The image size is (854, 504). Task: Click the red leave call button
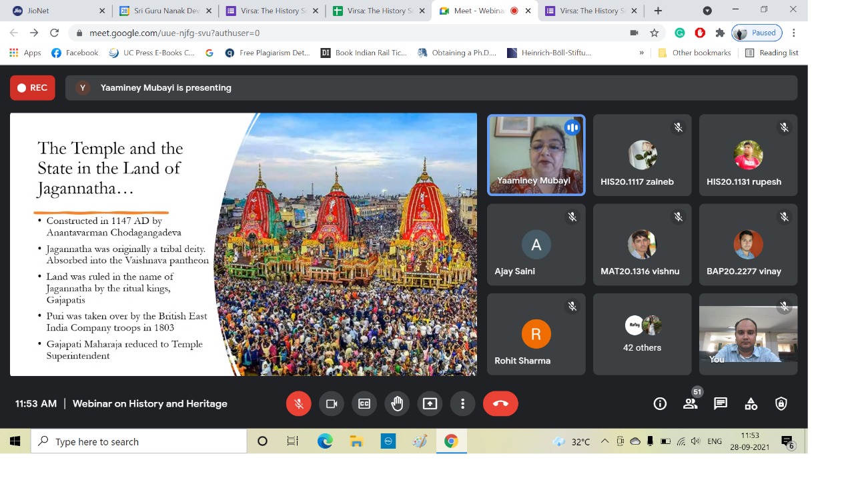tap(500, 403)
